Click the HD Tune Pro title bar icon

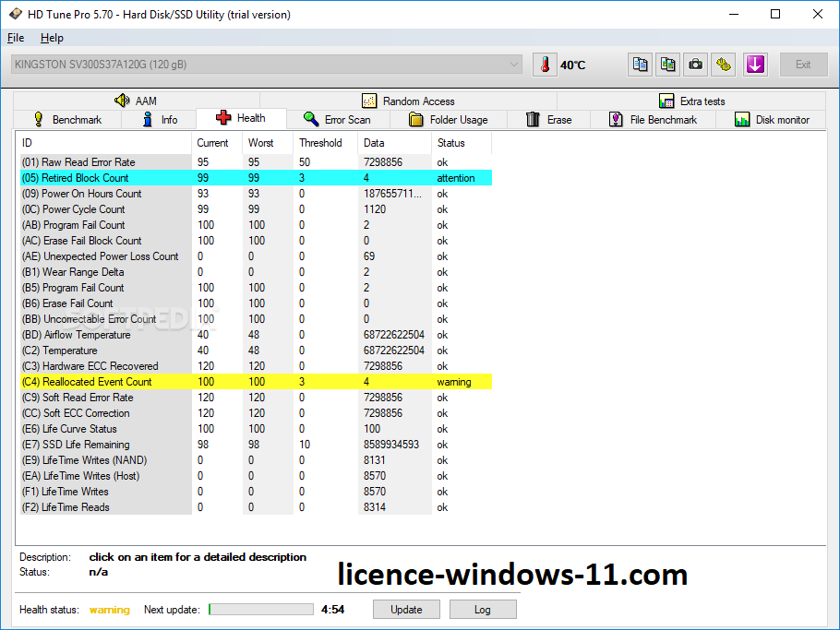16,14
